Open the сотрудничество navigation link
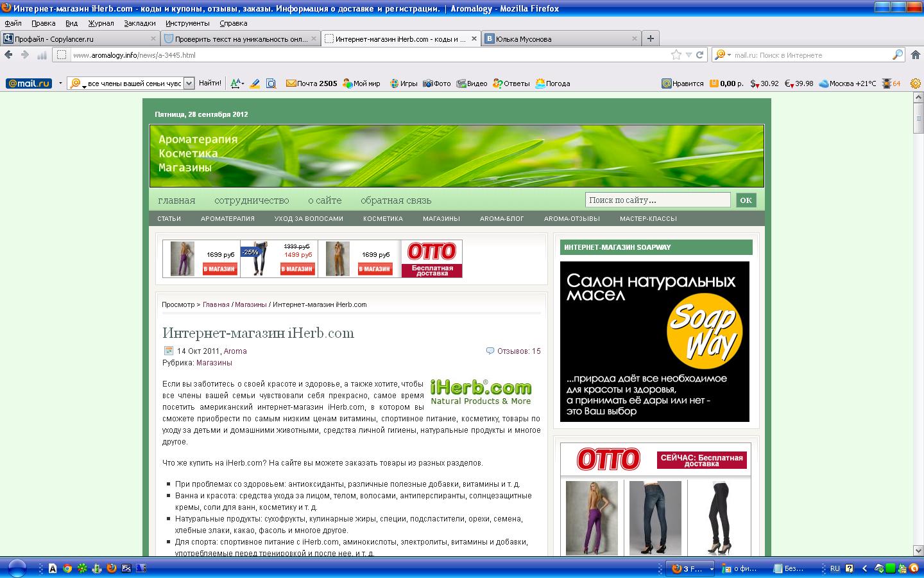Image resolution: width=924 pixels, height=578 pixels. tap(252, 200)
